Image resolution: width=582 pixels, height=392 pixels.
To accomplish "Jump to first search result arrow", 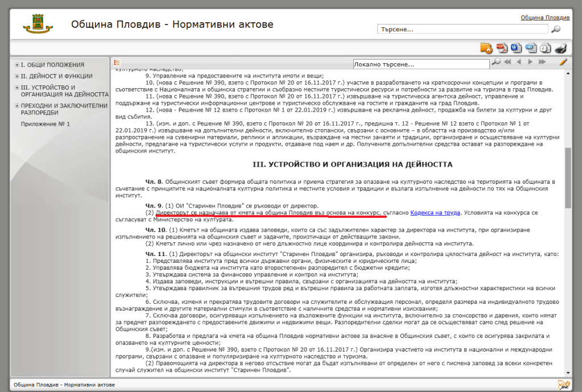I will point(507,62).
